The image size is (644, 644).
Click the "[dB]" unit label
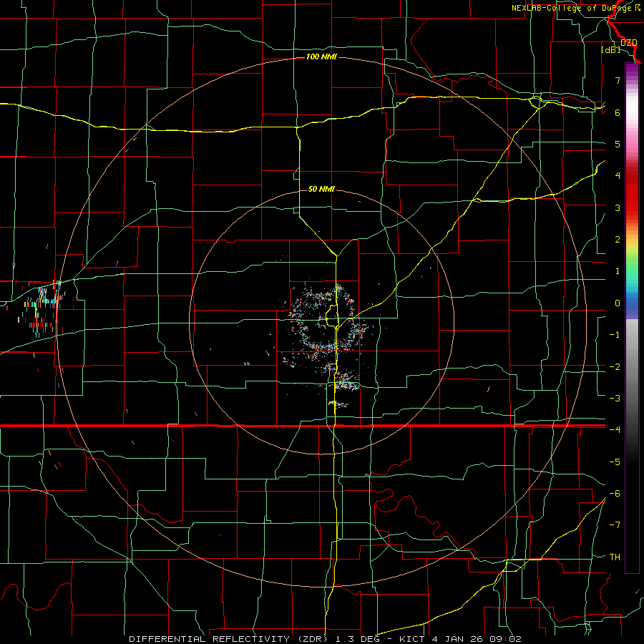[611, 49]
